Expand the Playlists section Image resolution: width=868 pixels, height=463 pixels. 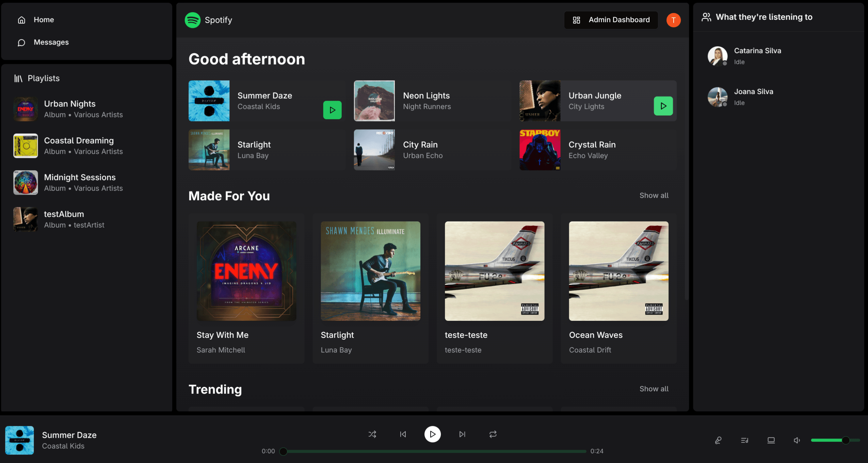(x=44, y=78)
